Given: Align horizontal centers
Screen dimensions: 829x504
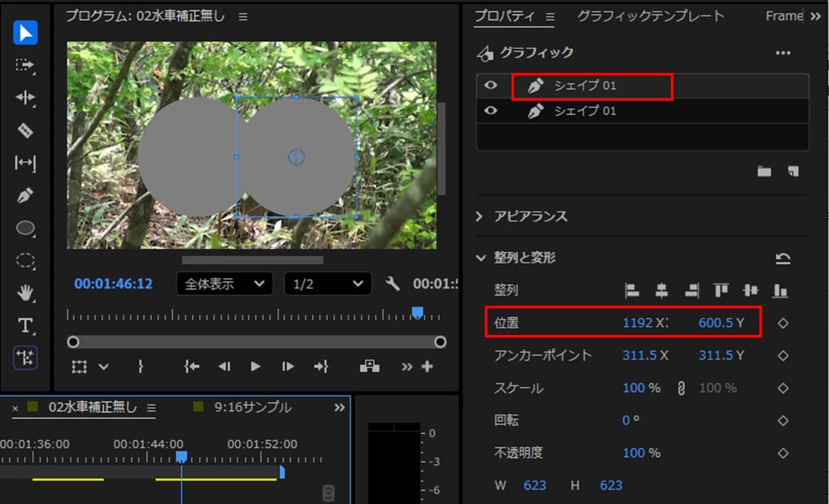Looking at the screenshot, I should (x=662, y=291).
